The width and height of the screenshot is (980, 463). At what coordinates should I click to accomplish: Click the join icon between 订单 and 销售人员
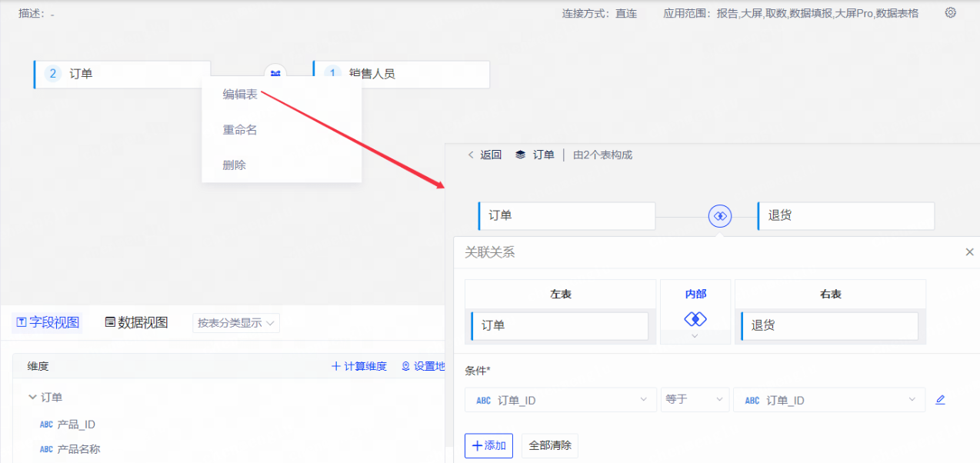[x=275, y=74]
